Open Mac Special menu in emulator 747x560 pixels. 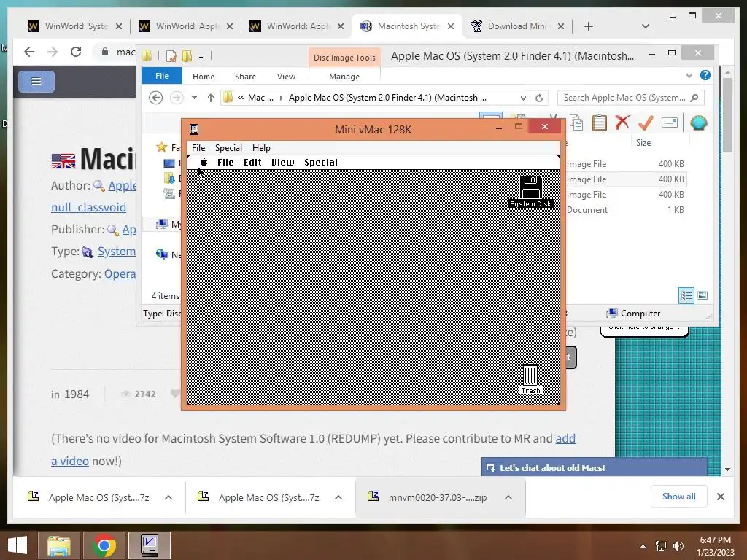[321, 163]
